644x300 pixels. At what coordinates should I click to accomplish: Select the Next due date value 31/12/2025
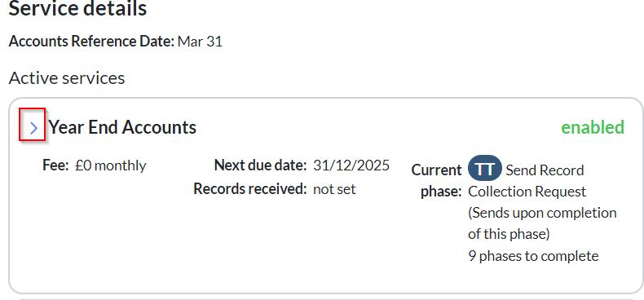(x=351, y=165)
